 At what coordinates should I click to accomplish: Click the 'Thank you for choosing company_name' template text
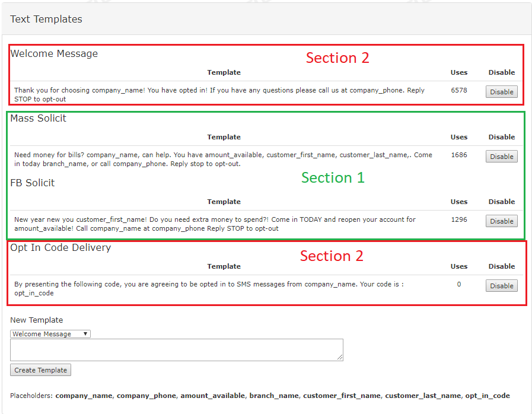point(219,95)
